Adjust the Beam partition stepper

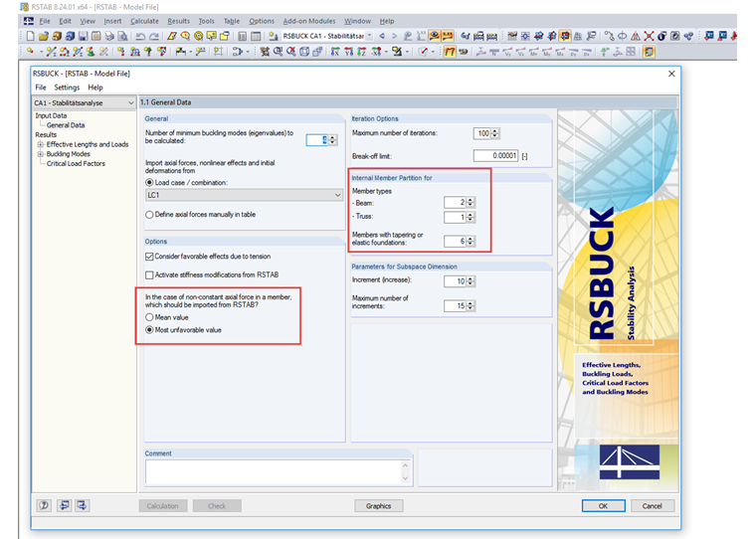click(471, 203)
